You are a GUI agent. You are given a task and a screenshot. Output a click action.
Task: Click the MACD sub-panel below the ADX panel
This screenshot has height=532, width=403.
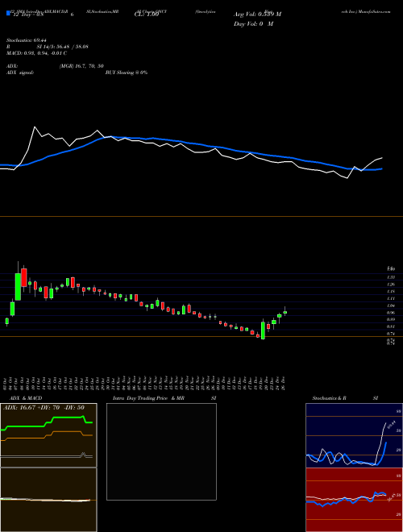pyautogui.click(x=48, y=500)
